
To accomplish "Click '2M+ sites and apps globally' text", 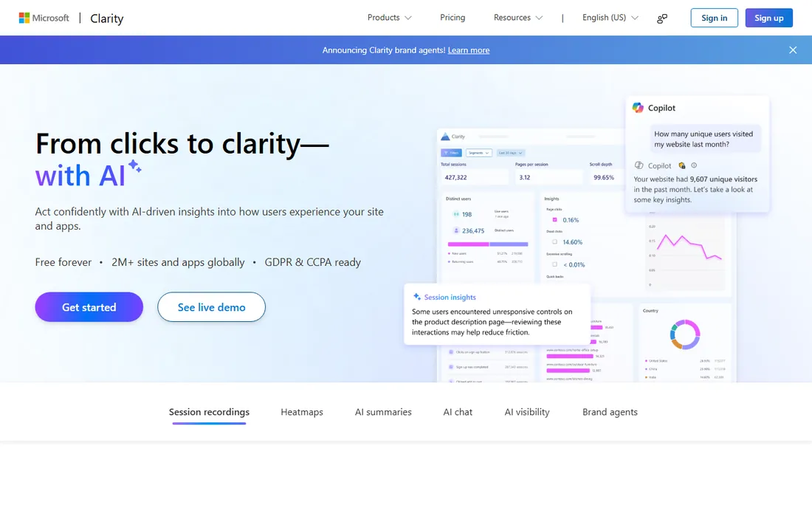I will [x=178, y=262].
